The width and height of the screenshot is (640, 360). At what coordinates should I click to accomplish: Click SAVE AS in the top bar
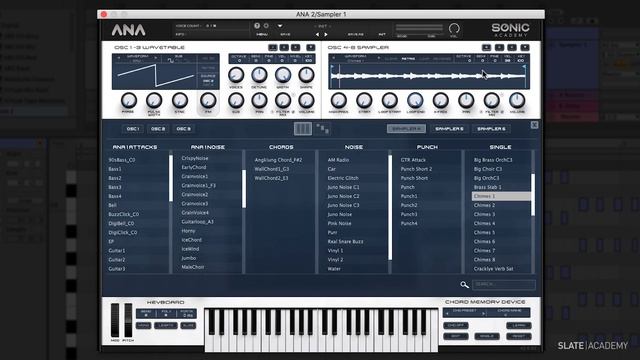tap(356, 35)
